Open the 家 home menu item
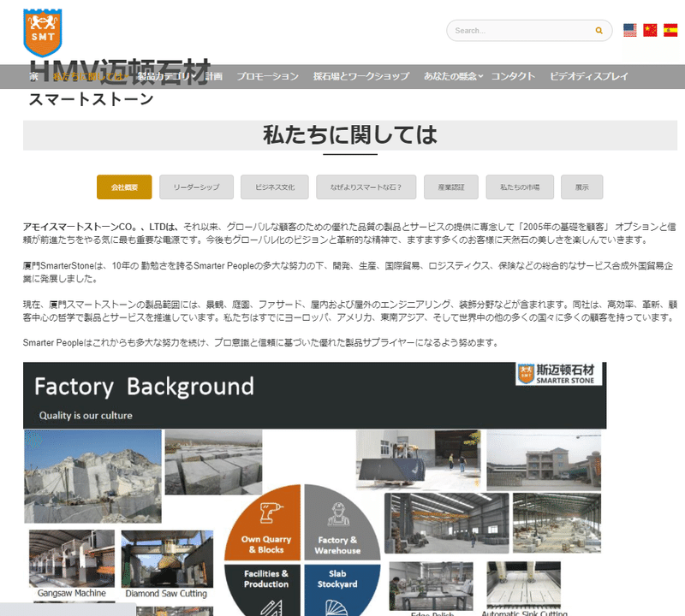Image resolution: width=685 pixels, height=616 pixels. point(33,76)
